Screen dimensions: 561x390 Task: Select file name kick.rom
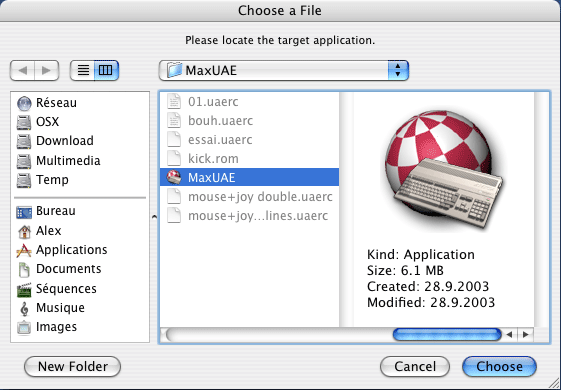[213, 159]
